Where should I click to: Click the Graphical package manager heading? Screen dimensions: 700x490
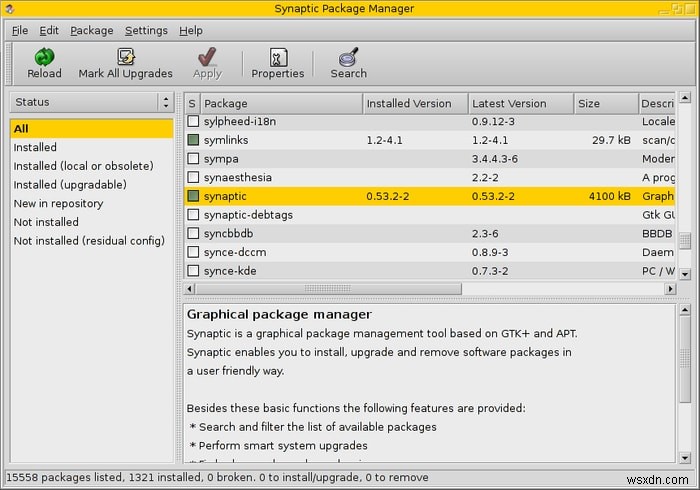(x=279, y=315)
